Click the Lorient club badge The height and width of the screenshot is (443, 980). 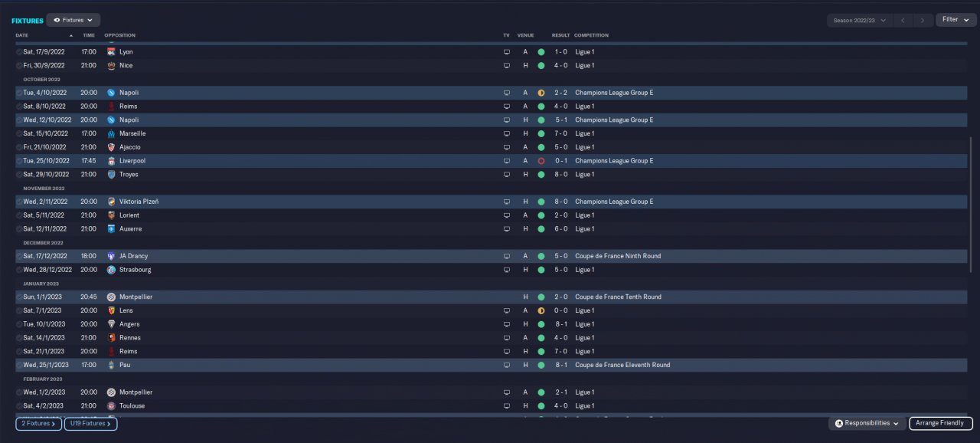[112, 215]
